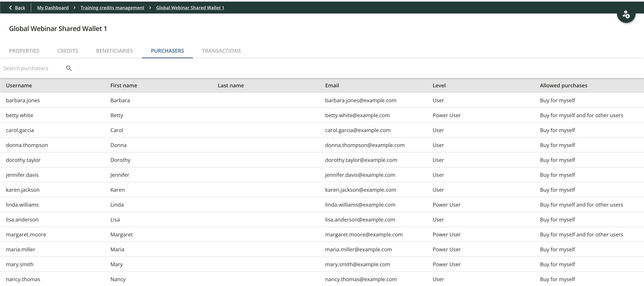The height and width of the screenshot is (286, 644).
Task: Click margaret.moore@example.com email cell
Action: pos(364,235)
